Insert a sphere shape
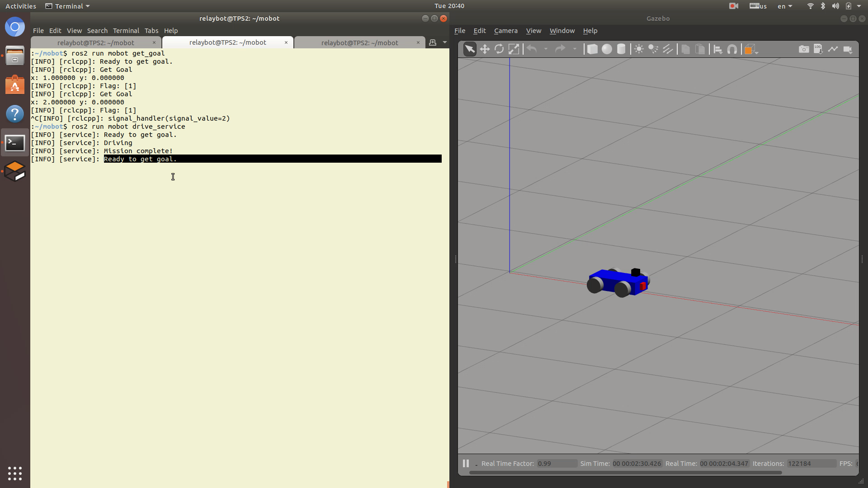This screenshot has width=868, height=488. point(607,49)
